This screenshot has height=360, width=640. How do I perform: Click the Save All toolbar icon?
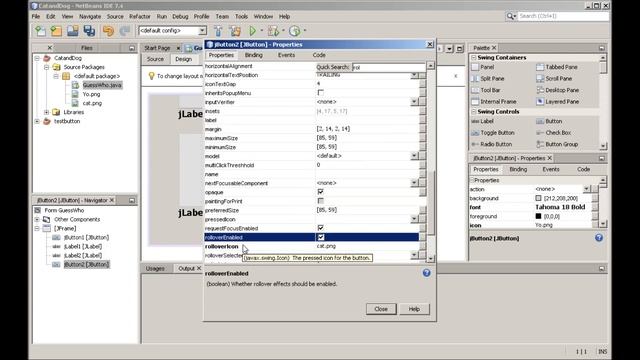[89, 31]
